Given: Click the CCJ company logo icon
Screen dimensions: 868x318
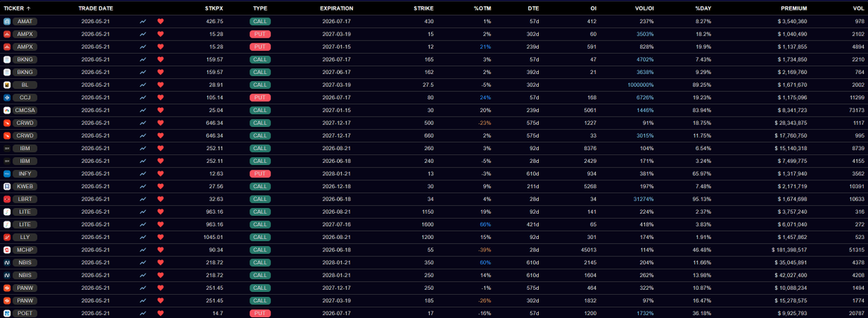Looking at the screenshot, I should [x=7, y=98].
